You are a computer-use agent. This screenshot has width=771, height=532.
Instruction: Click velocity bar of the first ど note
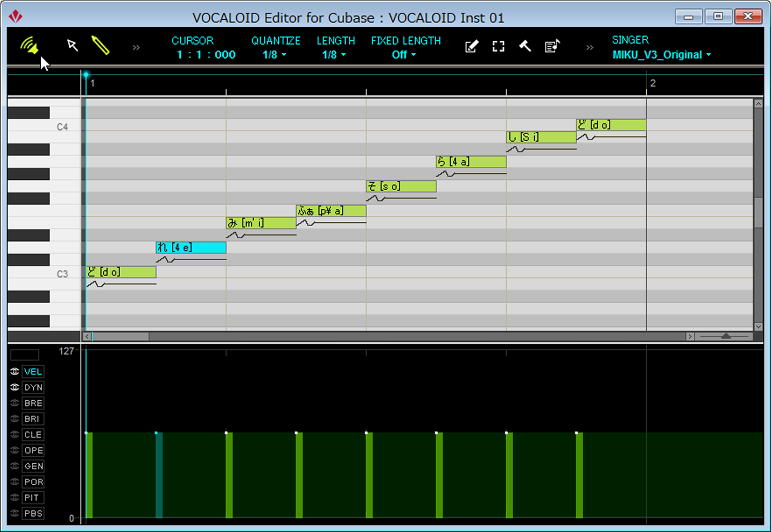pyautogui.click(x=89, y=476)
